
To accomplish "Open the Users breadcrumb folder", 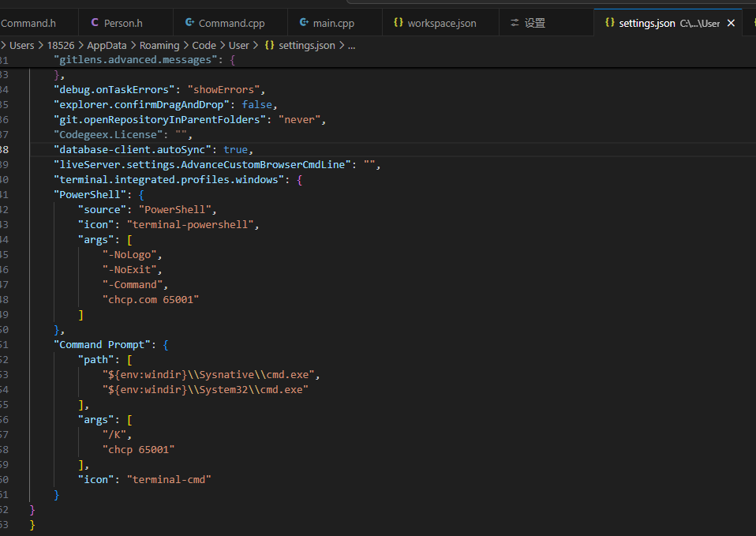I will [21, 45].
